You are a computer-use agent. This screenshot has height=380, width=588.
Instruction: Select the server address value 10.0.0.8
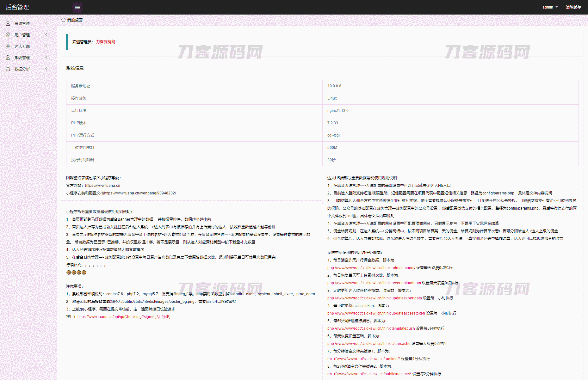334,86
